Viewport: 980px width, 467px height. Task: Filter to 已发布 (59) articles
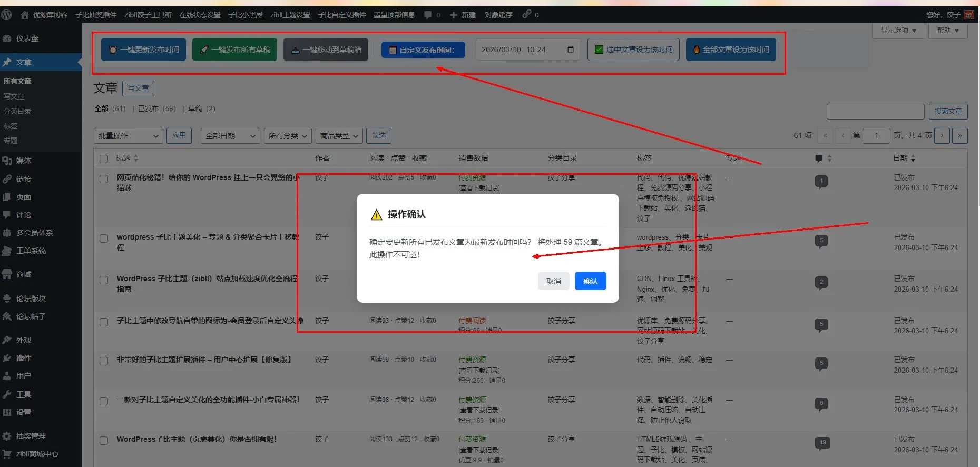point(157,108)
